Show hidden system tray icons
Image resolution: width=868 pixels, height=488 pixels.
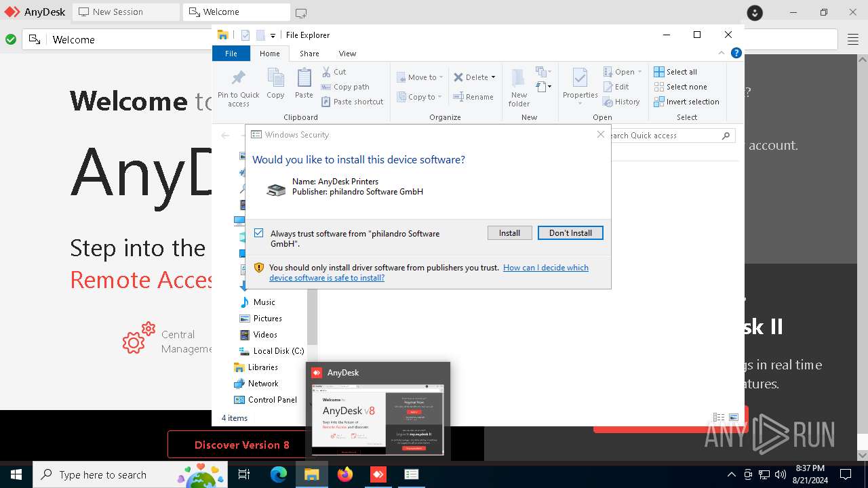tap(731, 474)
